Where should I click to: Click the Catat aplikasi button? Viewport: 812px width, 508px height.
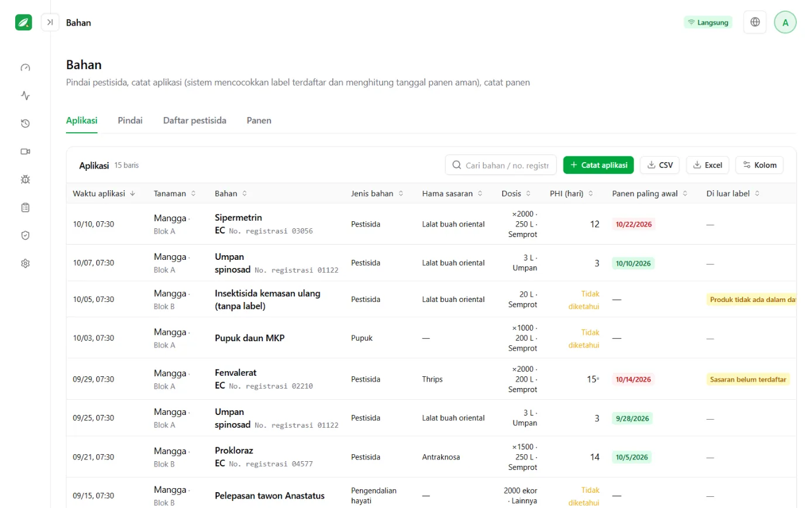[x=598, y=165]
